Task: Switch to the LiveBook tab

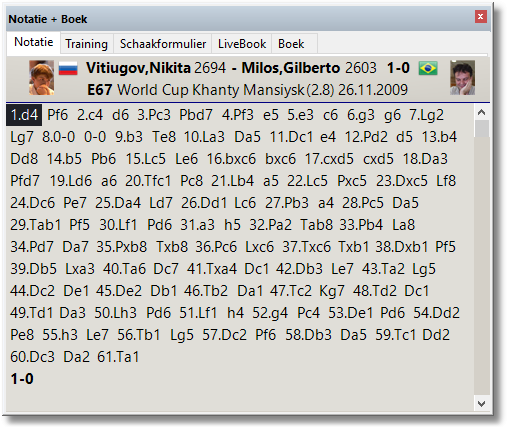Action: [x=242, y=44]
